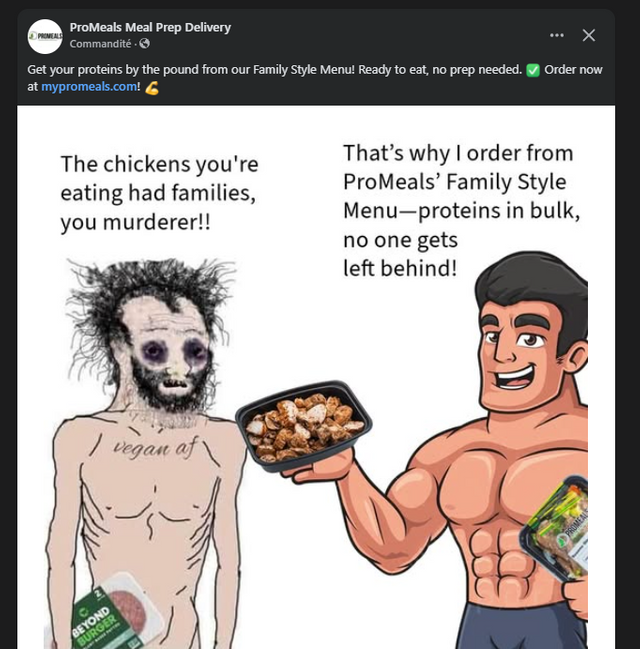Close the ad post with X
640x649 pixels.
(x=589, y=35)
